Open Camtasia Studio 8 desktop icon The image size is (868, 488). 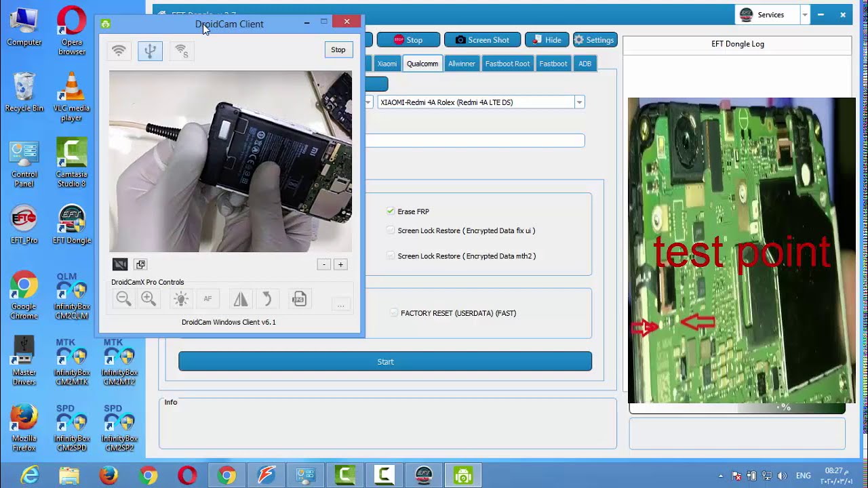[72, 163]
